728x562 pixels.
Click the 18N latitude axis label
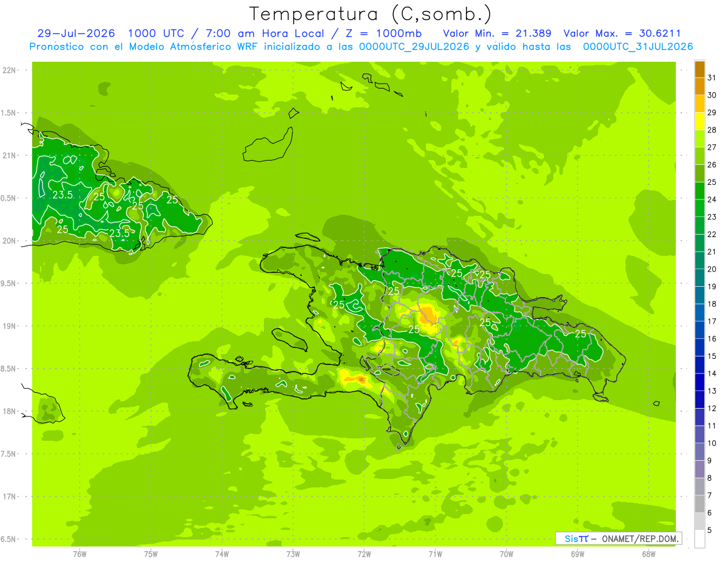pyautogui.click(x=9, y=411)
